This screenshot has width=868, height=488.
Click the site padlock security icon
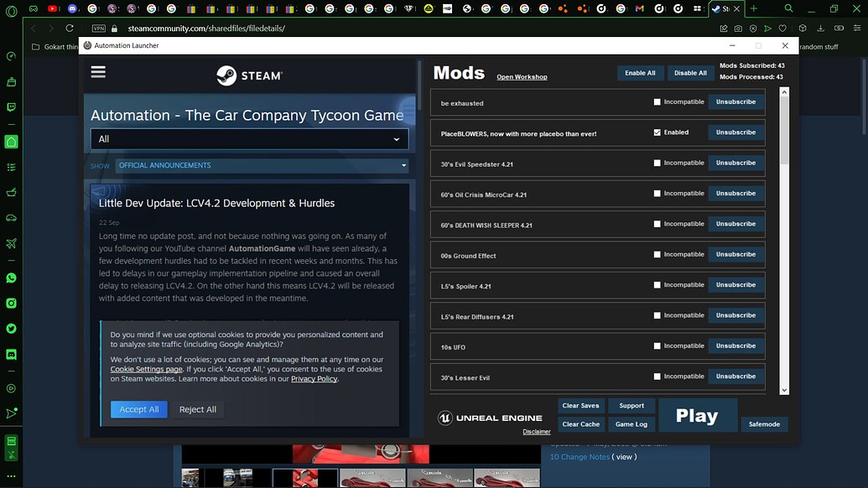[x=115, y=29]
